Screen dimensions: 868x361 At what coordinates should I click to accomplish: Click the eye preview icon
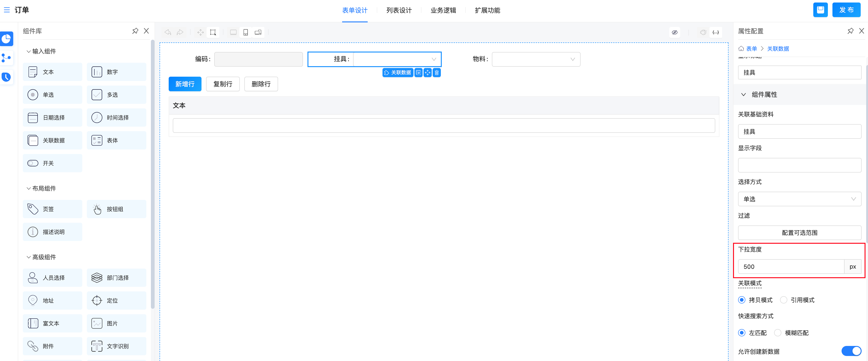(x=674, y=32)
